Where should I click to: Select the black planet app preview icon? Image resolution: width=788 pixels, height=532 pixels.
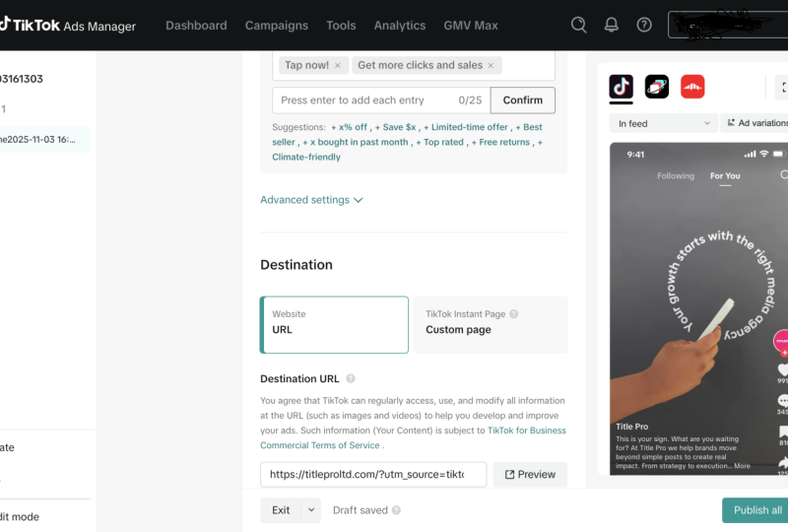(657, 87)
